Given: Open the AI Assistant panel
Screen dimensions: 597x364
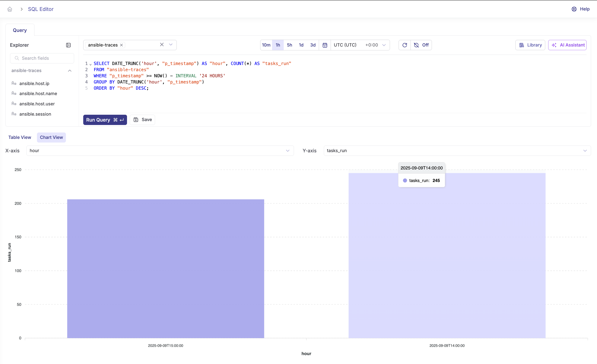Looking at the screenshot, I should click(567, 45).
